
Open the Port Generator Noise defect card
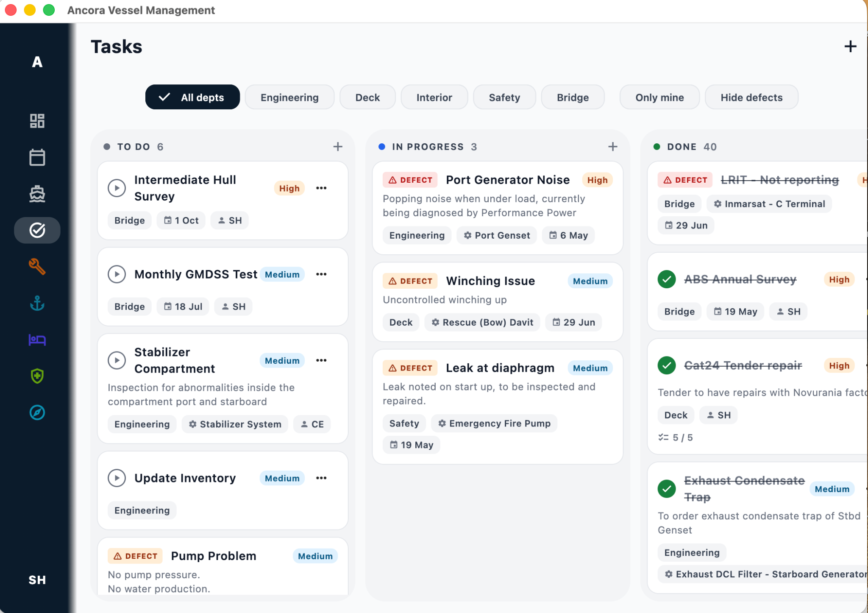tap(498, 208)
